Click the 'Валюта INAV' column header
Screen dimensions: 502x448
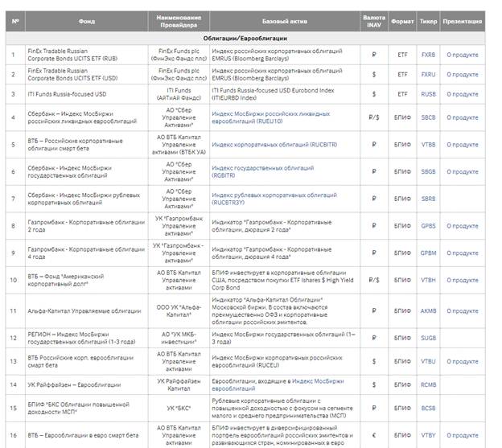tap(374, 22)
